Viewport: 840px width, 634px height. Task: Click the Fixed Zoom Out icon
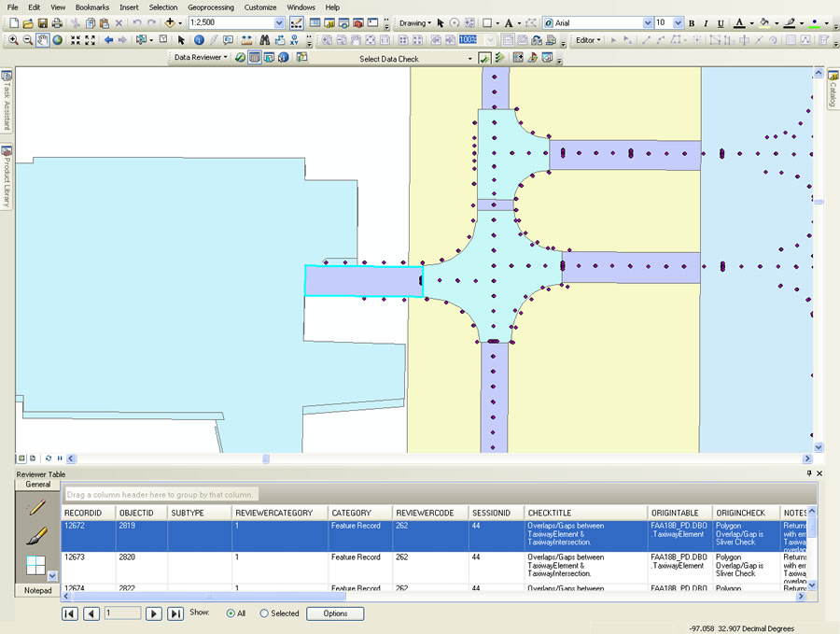click(x=90, y=40)
